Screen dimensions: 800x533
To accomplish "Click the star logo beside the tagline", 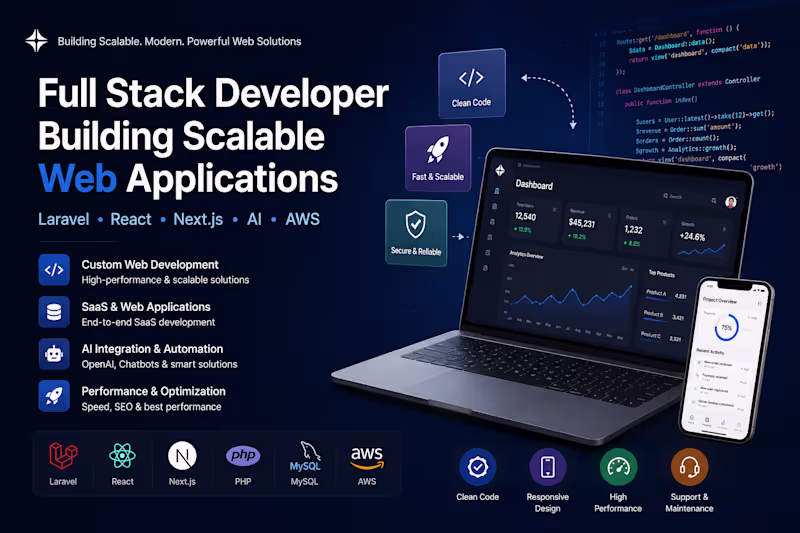I will (x=36, y=41).
